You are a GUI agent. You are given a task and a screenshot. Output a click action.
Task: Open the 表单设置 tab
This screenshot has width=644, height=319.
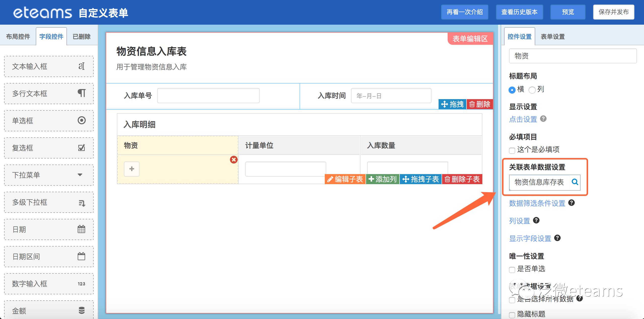click(553, 37)
